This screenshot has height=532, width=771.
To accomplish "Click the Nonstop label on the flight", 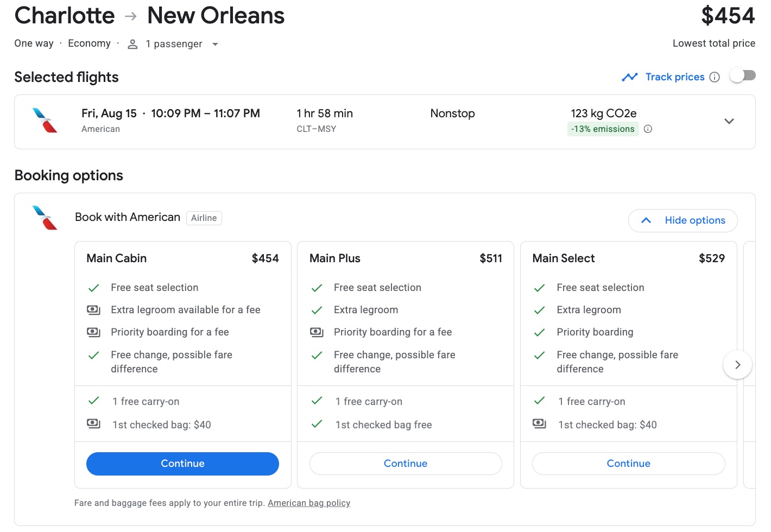I will (x=453, y=113).
